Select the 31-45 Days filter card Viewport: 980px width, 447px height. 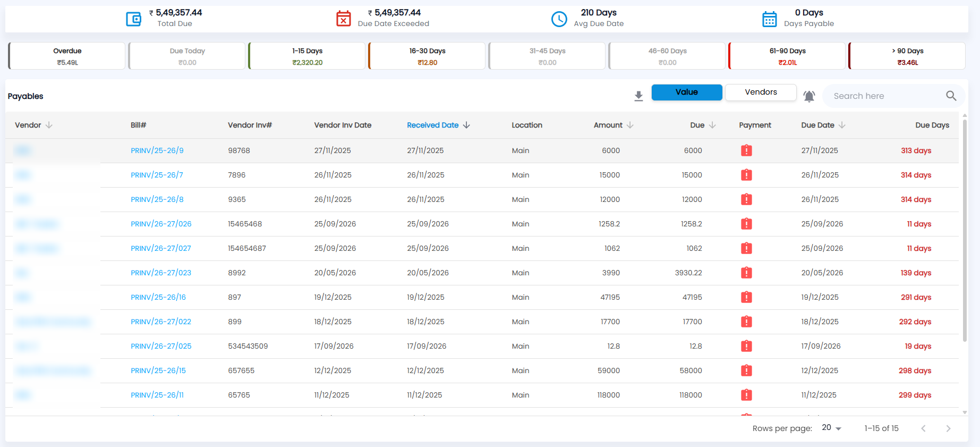[547, 56]
